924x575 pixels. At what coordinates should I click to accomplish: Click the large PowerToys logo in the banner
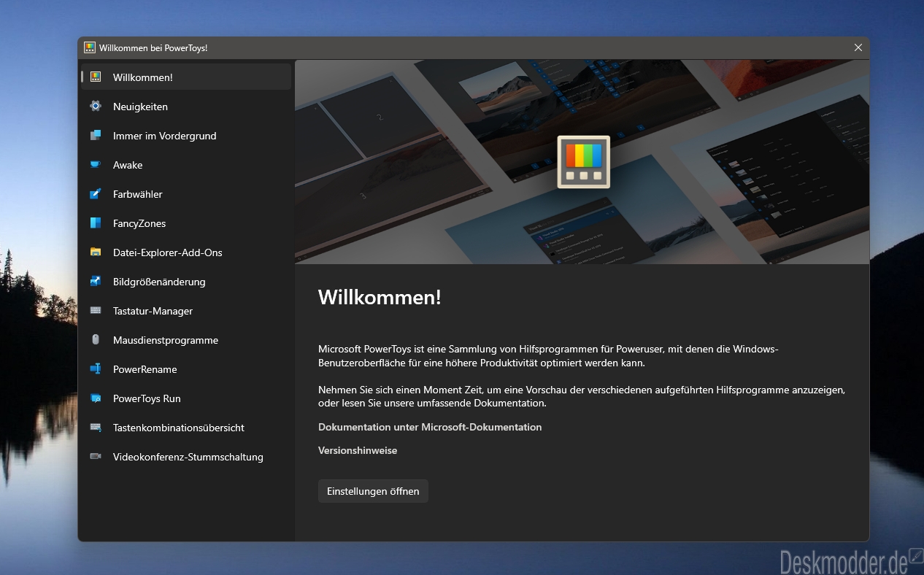[x=584, y=162]
